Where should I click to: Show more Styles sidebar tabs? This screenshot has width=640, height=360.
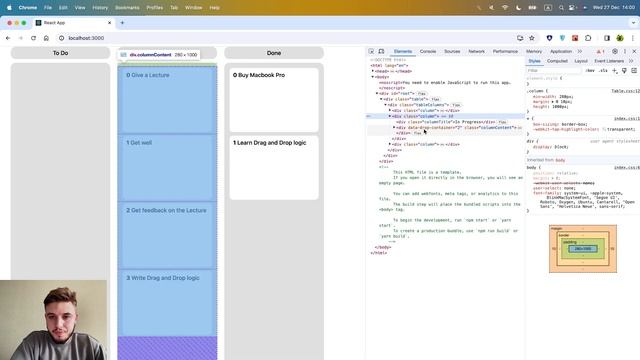[x=631, y=61]
